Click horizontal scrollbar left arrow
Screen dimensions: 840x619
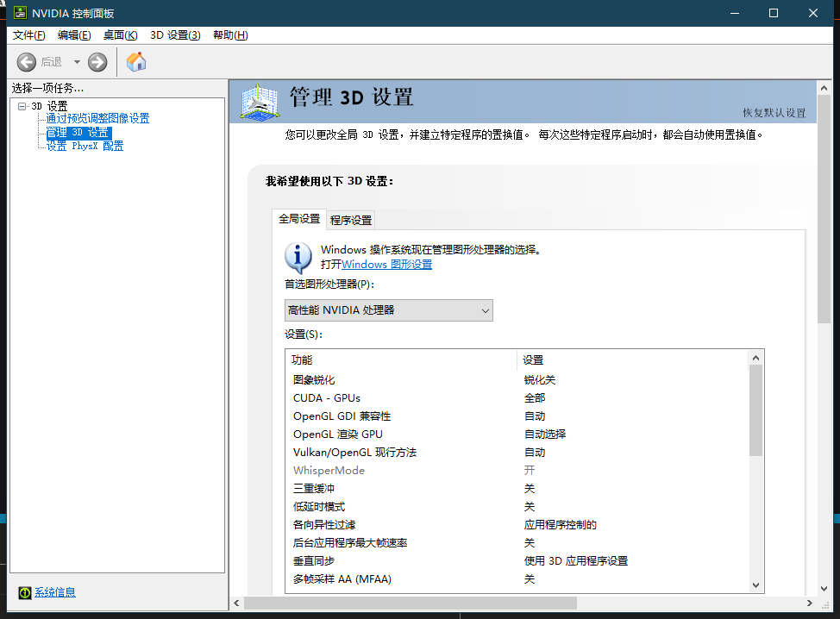(x=237, y=603)
